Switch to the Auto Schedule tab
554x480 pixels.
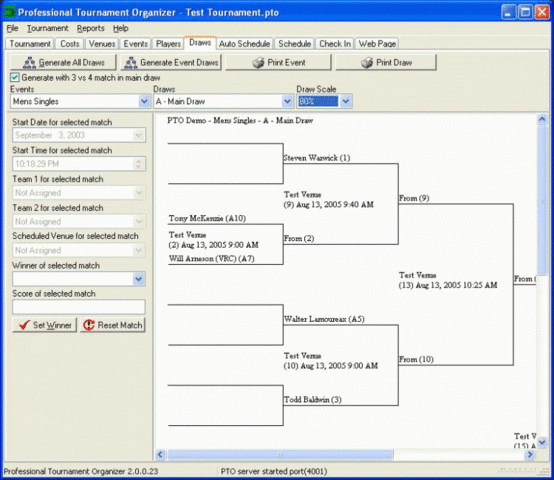coord(244,44)
